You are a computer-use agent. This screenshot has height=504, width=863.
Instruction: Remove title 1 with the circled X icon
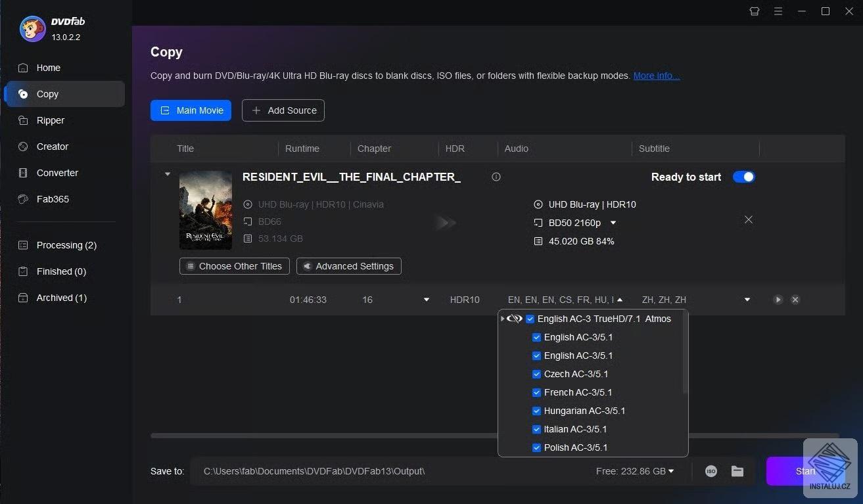795,300
